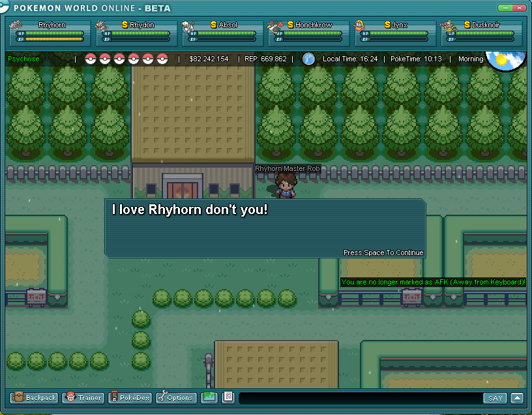Click the blue clock icon before Local Time
Viewport: 532px width, 415px height.
tap(308, 59)
